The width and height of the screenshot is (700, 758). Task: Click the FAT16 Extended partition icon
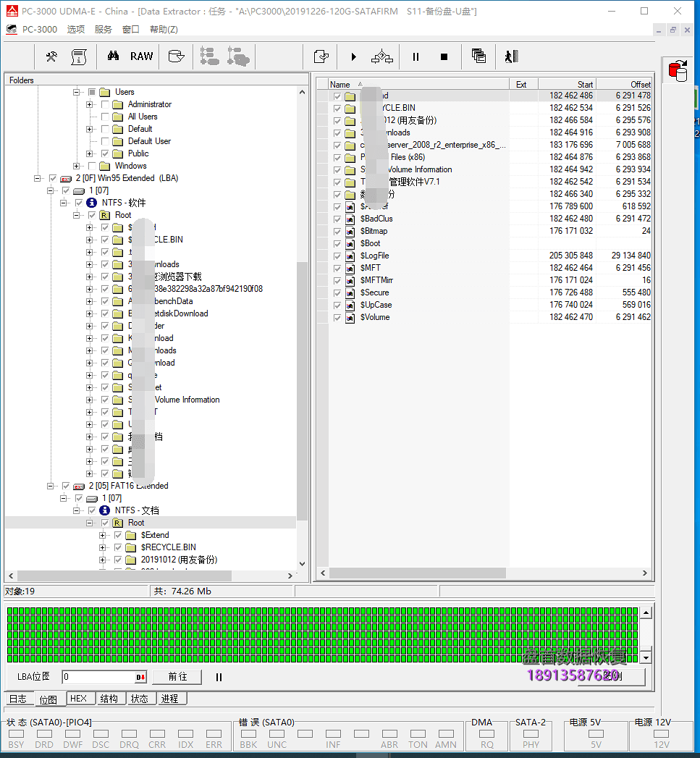coord(79,487)
